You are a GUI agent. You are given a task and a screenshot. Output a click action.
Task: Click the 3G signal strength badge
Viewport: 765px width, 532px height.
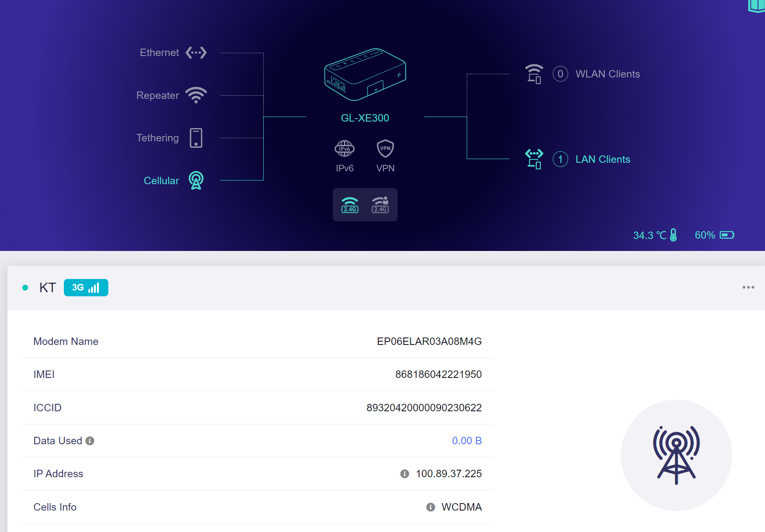coord(86,288)
